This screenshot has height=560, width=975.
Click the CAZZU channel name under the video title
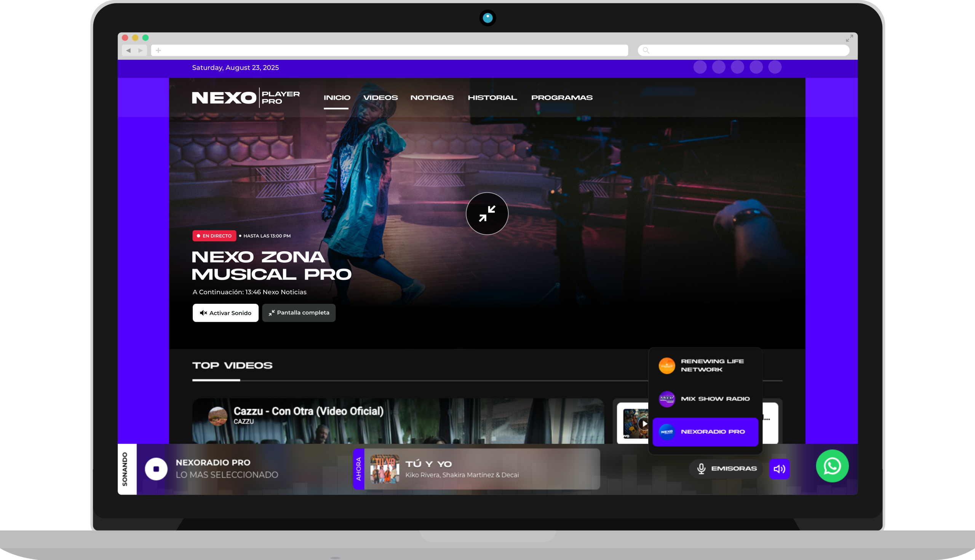coord(244,421)
